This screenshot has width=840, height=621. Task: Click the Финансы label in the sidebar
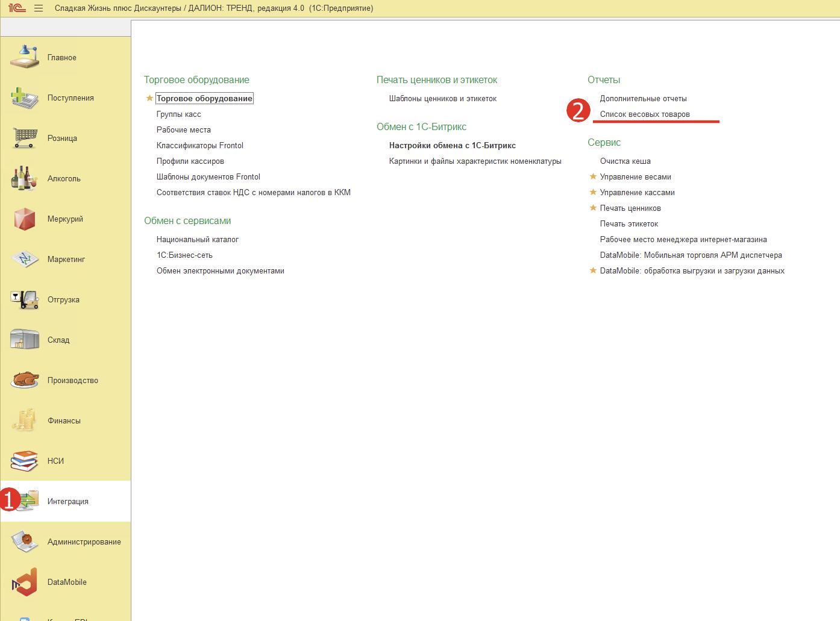tap(64, 420)
